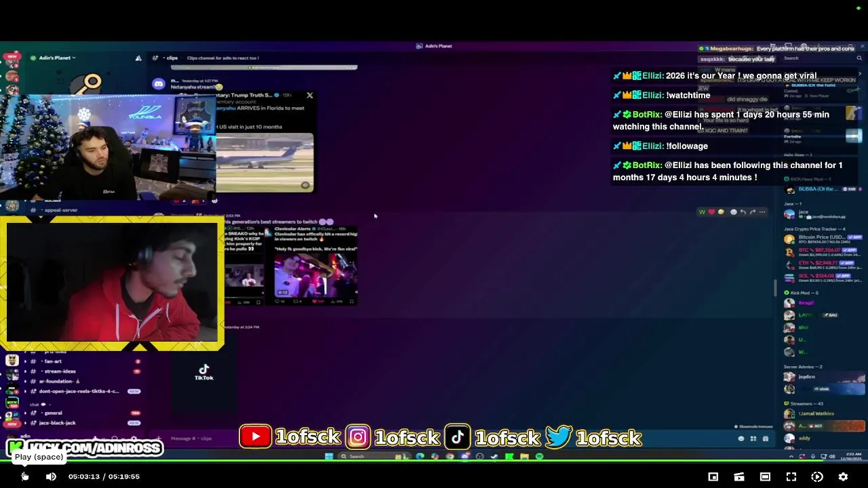Expand the arrow beside general channel

pos(25,413)
